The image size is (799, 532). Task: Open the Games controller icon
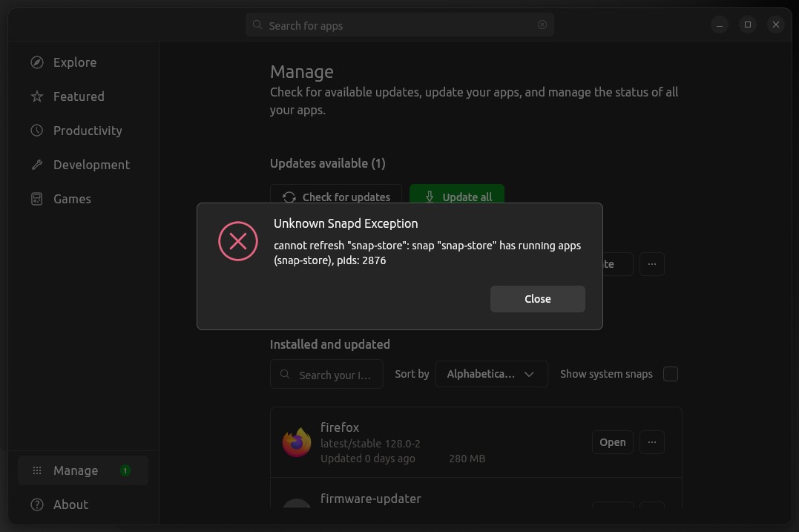pos(36,199)
